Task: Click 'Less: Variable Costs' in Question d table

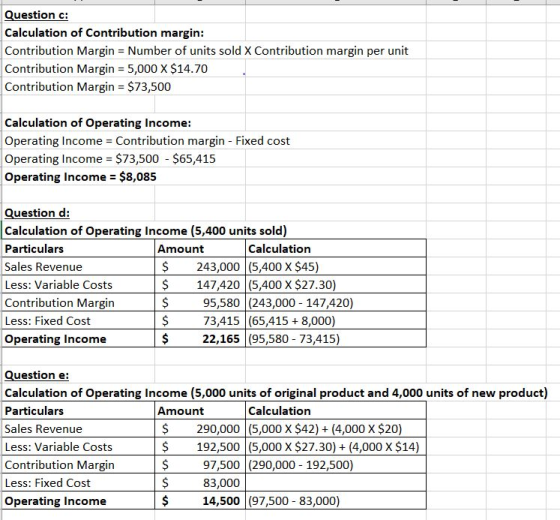Action: tap(78, 285)
